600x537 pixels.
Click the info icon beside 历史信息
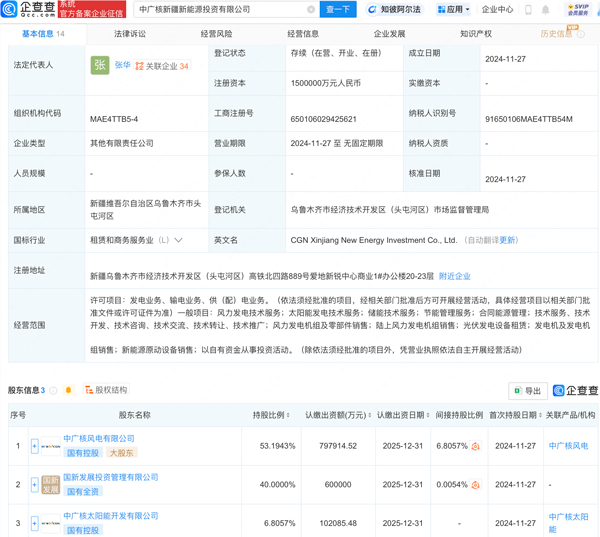581,34
